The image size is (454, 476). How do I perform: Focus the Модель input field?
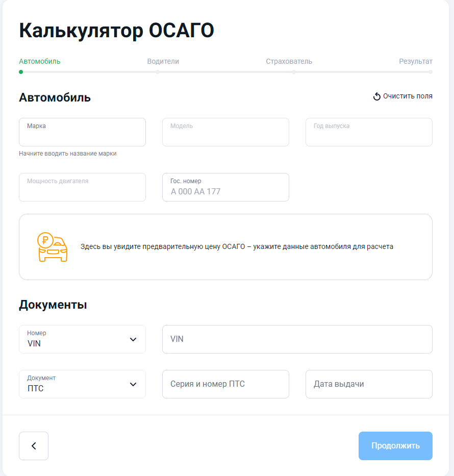tap(225, 133)
